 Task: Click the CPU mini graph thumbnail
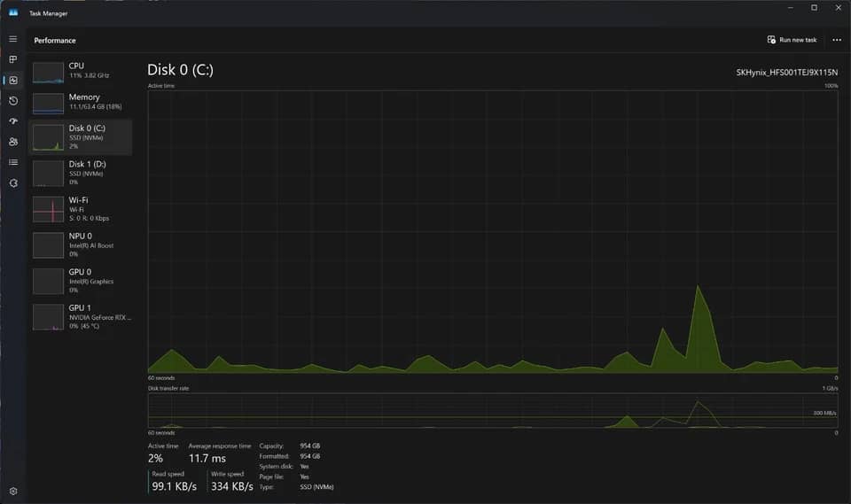[48, 73]
